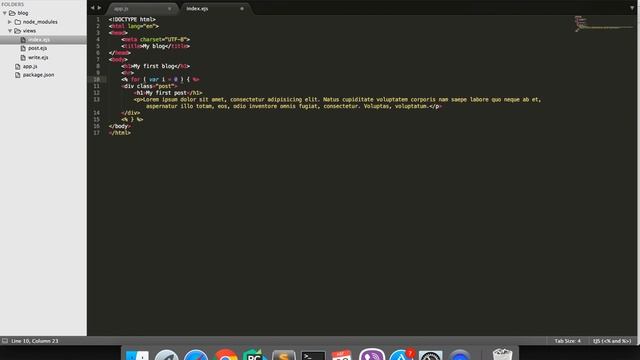
Task: Click the div class="post" line
Action: click(149, 86)
